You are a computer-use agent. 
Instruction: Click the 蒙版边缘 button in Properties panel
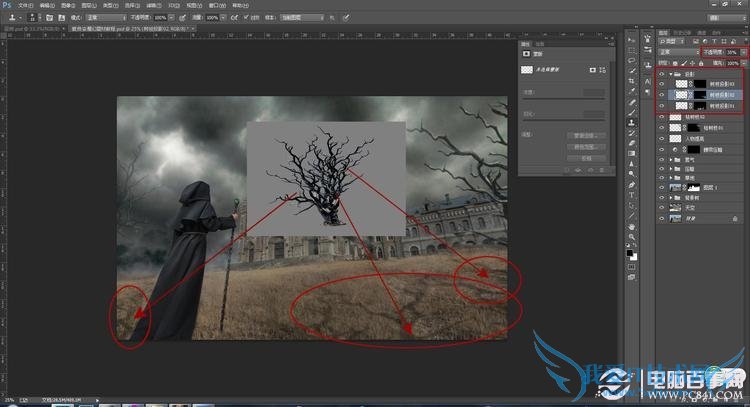coord(586,134)
